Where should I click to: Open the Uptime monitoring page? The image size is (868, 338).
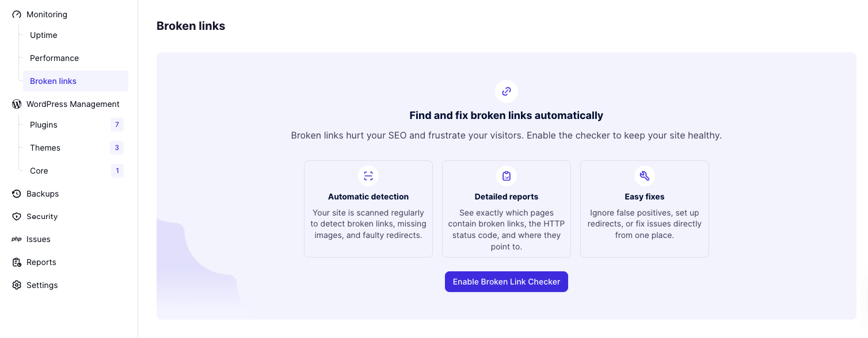click(x=44, y=35)
